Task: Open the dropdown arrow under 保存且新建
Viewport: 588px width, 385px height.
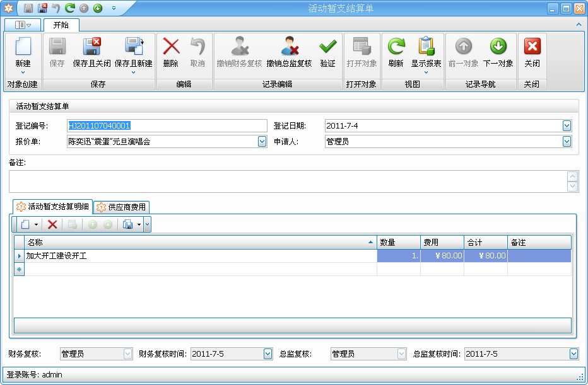Action: (134, 72)
